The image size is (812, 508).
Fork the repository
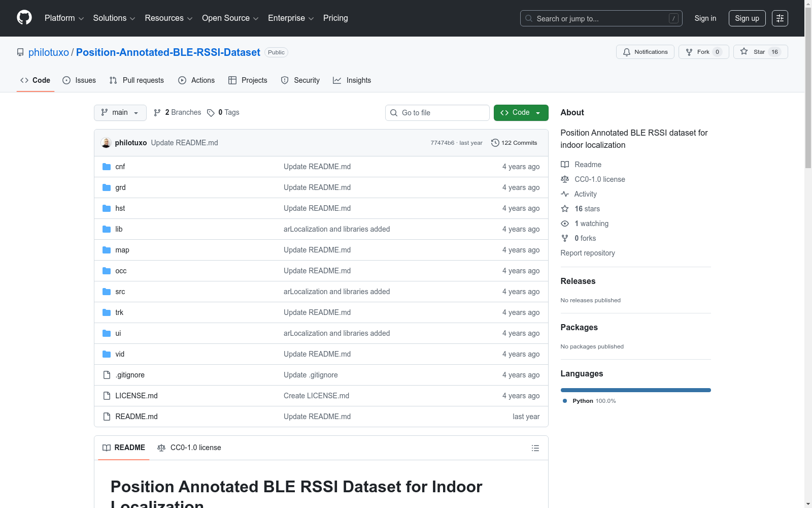point(703,52)
